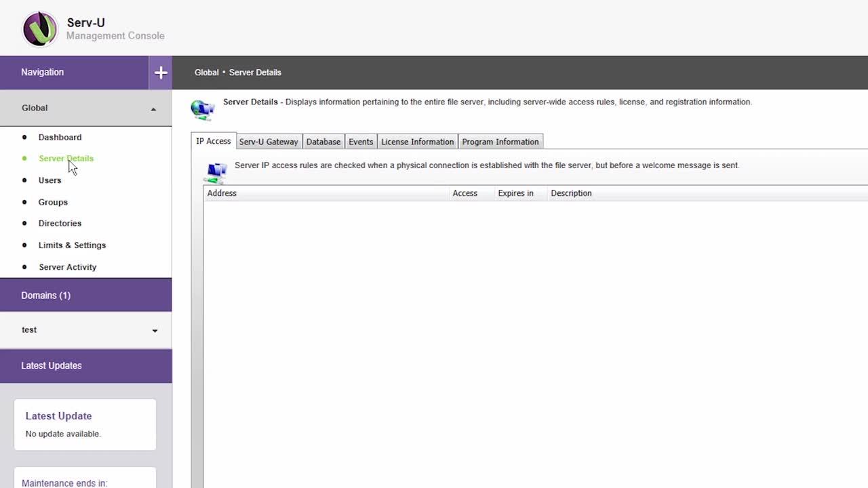Open the Database tab
Image resolution: width=868 pixels, height=488 pixels.
tap(323, 142)
